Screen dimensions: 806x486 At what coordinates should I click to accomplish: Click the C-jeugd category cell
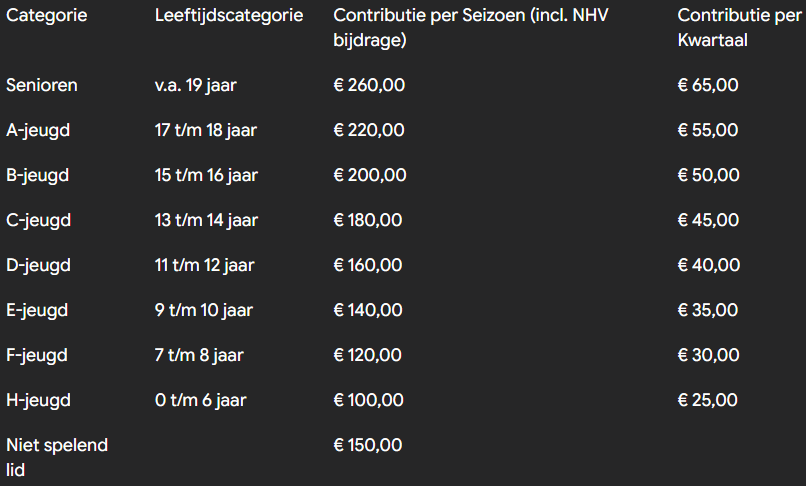coord(38,220)
